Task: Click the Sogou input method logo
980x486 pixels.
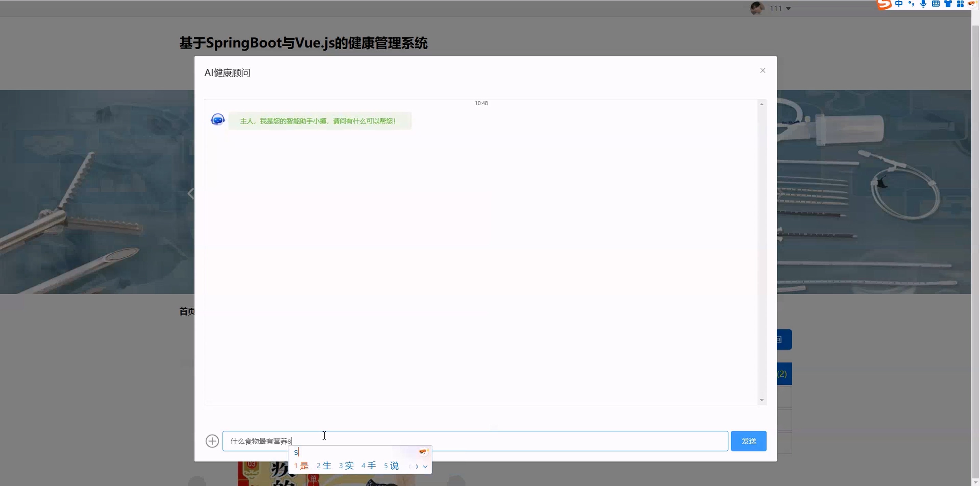Action: coord(885,4)
